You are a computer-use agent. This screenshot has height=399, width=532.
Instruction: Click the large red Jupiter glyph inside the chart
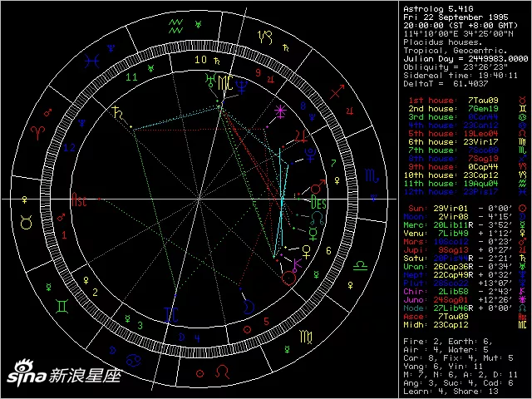(x=301, y=136)
